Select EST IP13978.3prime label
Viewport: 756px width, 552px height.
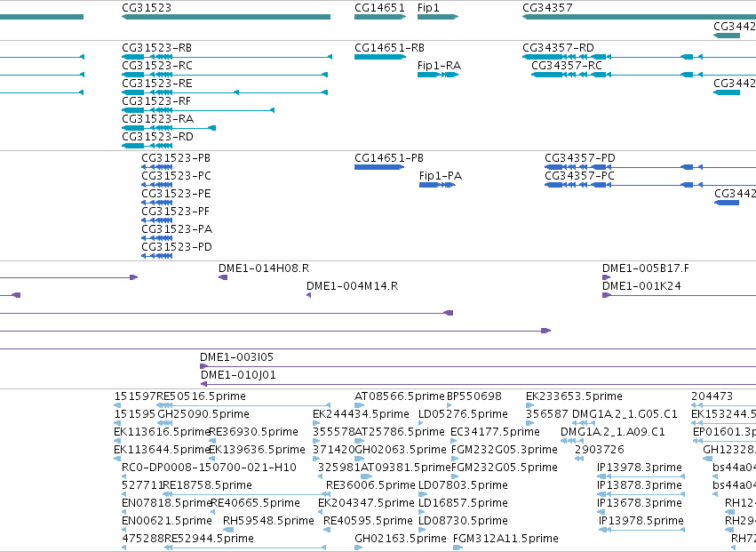click(x=640, y=468)
